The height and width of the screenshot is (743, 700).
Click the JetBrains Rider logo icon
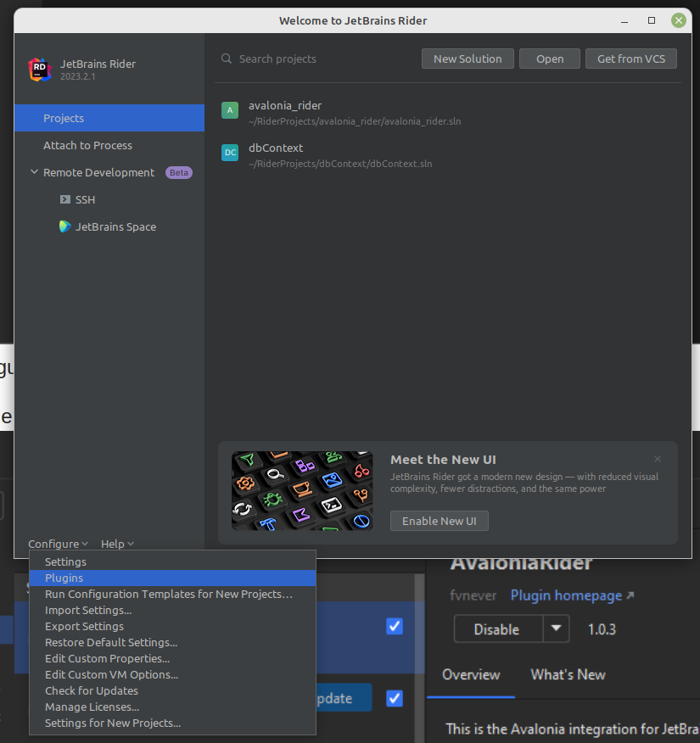tap(40, 70)
